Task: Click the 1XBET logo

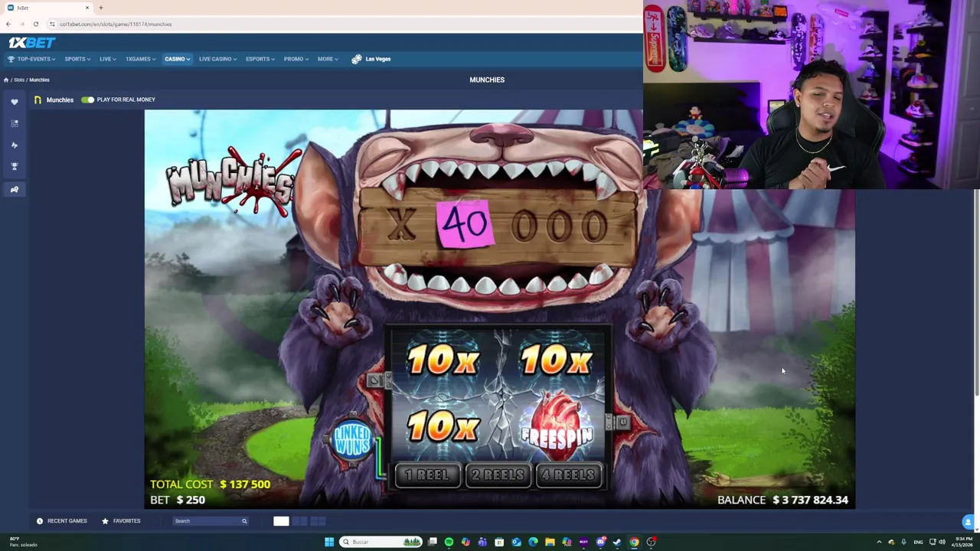Action: click(x=31, y=43)
